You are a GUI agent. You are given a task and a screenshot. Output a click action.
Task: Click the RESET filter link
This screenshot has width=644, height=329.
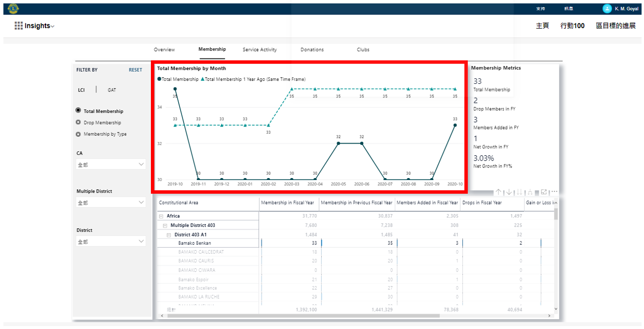click(135, 70)
